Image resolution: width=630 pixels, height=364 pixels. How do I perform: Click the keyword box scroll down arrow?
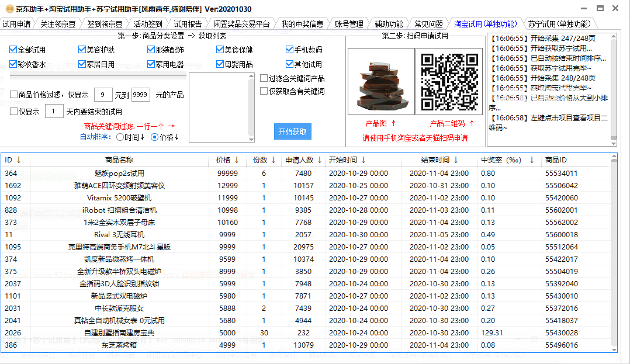coord(251,140)
